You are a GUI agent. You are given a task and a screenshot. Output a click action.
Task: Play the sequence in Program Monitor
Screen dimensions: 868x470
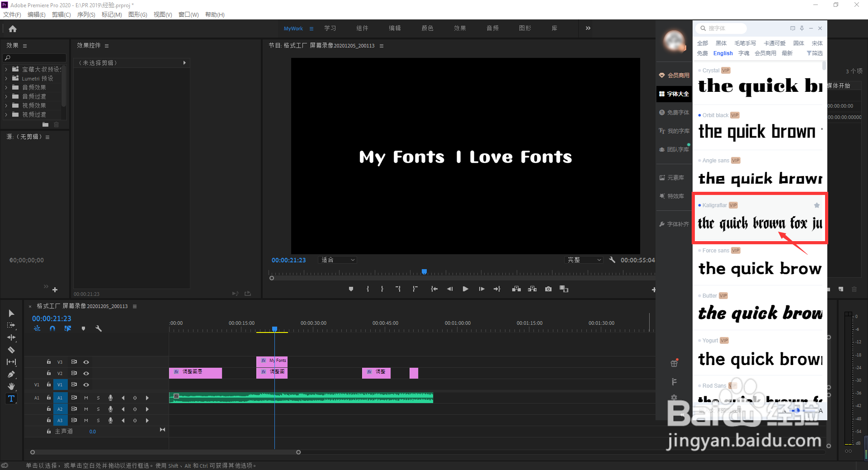click(x=465, y=289)
